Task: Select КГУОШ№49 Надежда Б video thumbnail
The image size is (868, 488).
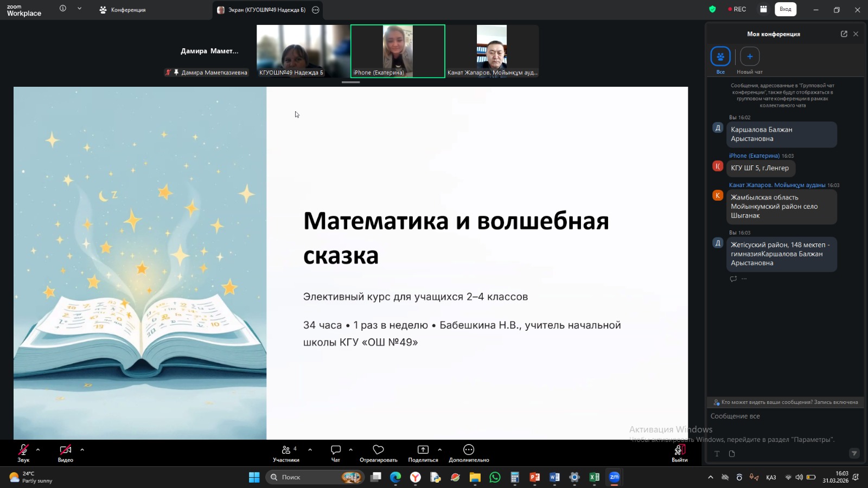Action: (x=303, y=51)
